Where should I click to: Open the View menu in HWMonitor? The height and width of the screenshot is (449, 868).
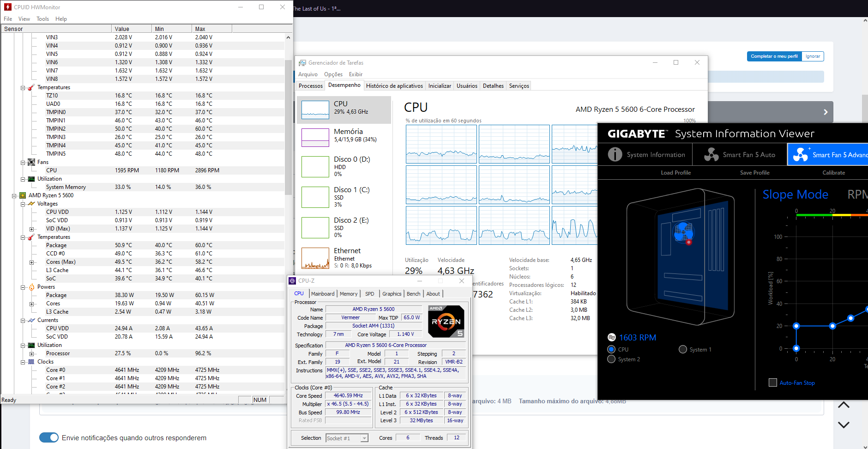coord(24,19)
